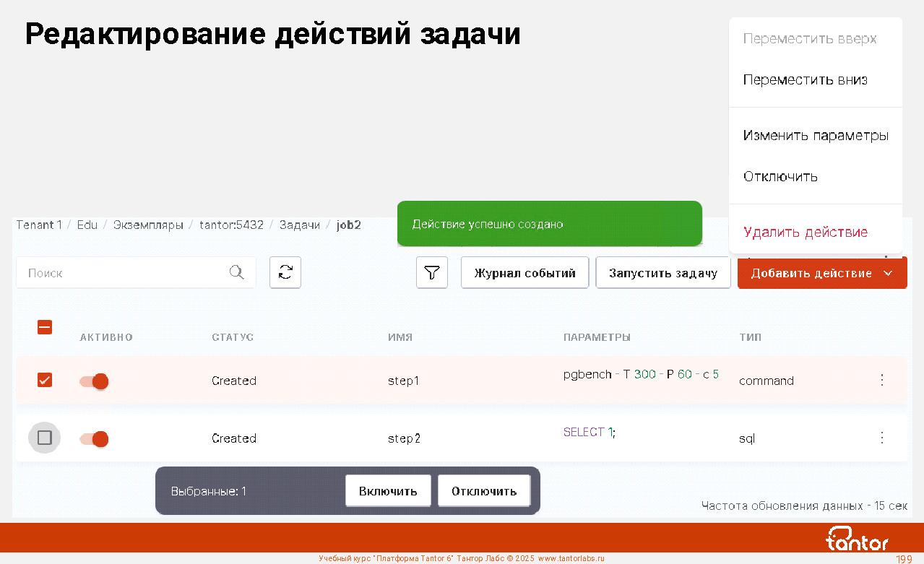Choose Изменить параметры in the menu

[x=815, y=136]
